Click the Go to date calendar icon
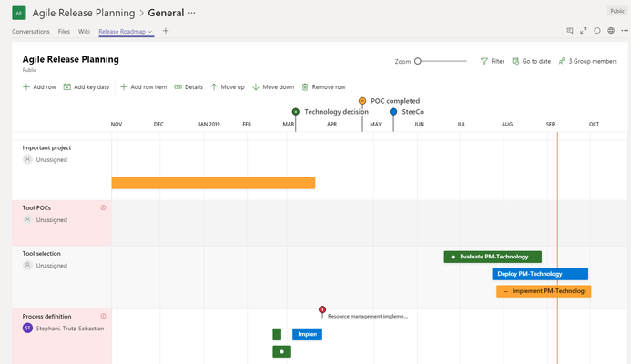 pyautogui.click(x=515, y=61)
